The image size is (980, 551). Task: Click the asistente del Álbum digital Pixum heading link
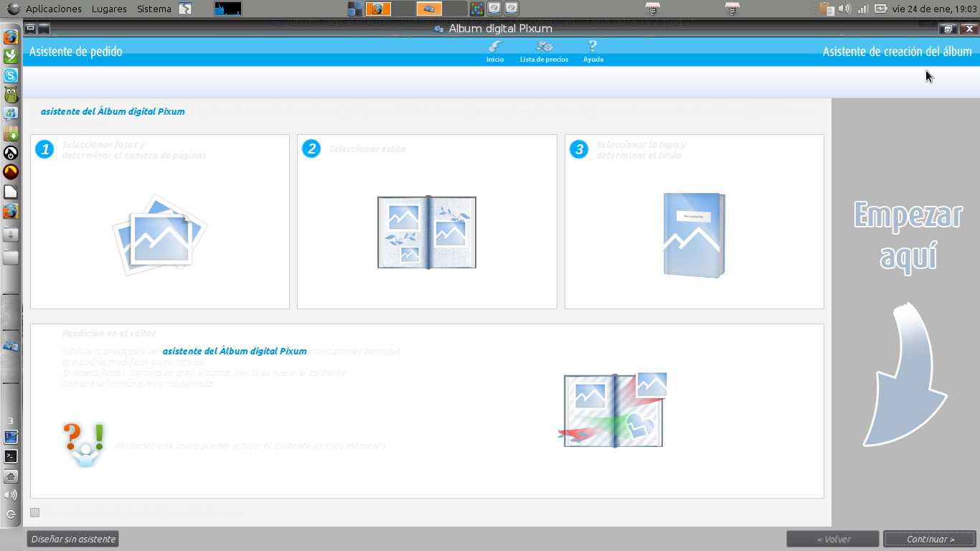click(113, 112)
